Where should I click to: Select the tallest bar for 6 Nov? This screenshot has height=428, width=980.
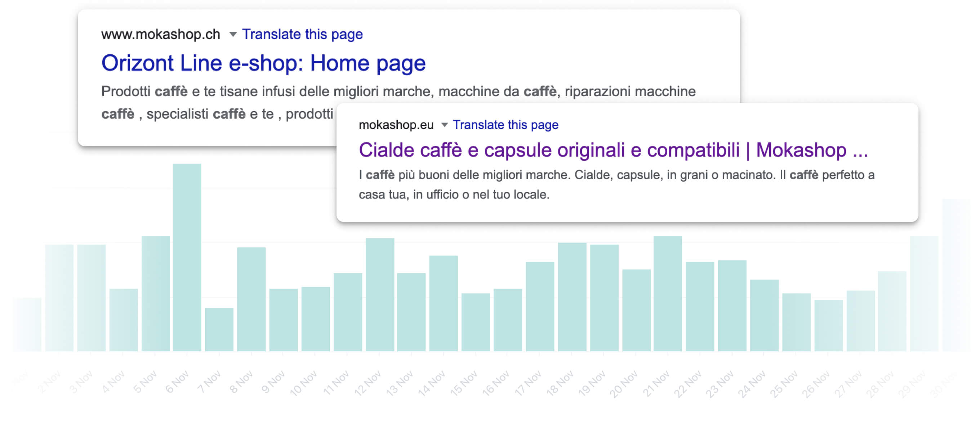[187, 257]
